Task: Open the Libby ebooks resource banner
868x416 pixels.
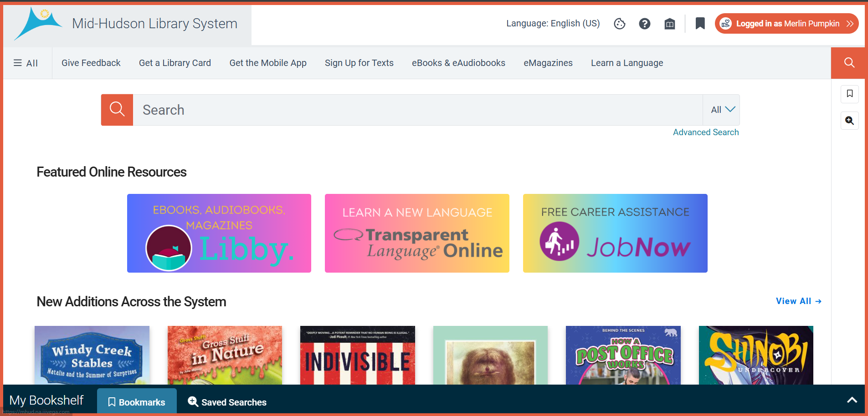Action: (219, 233)
